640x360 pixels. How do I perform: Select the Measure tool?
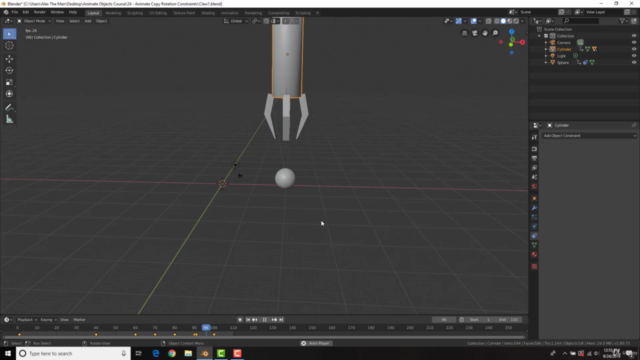tap(9, 119)
